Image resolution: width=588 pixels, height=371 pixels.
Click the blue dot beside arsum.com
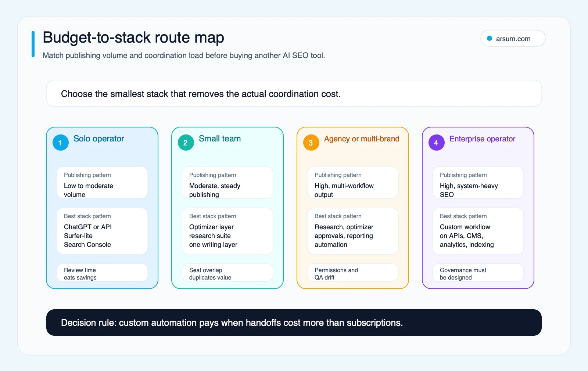click(x=490, y=38)
